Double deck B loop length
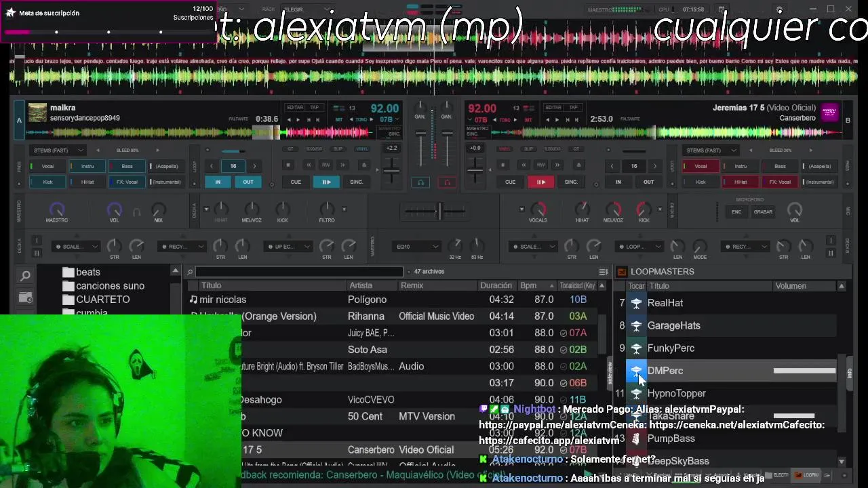868x488 pixels. (x=654, y=166)
